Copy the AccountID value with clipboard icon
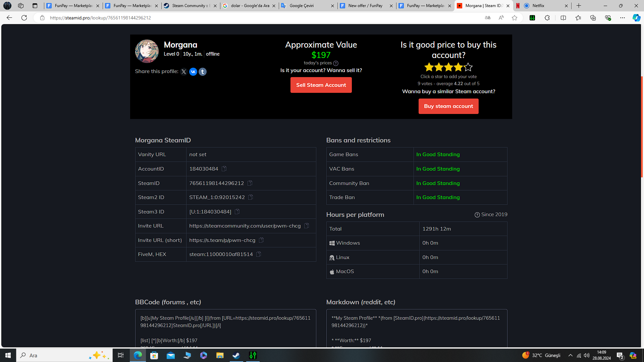 click(224, 169)
